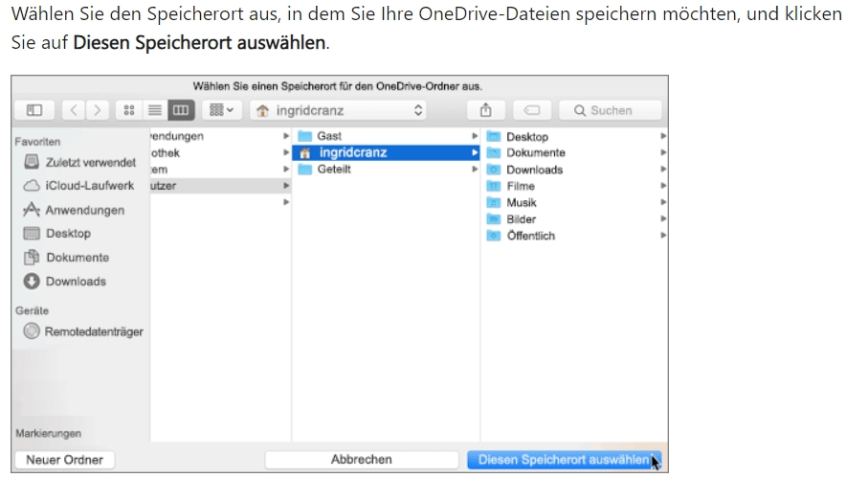
Task: Switch to icon view
Action: pyautogui.click(x=129, y=110)
